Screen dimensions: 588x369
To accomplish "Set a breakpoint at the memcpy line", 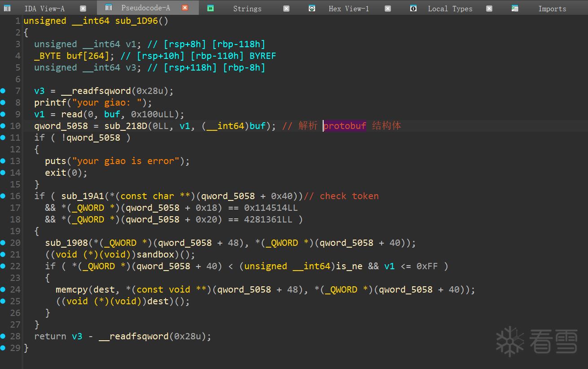I will coord(3,289).
